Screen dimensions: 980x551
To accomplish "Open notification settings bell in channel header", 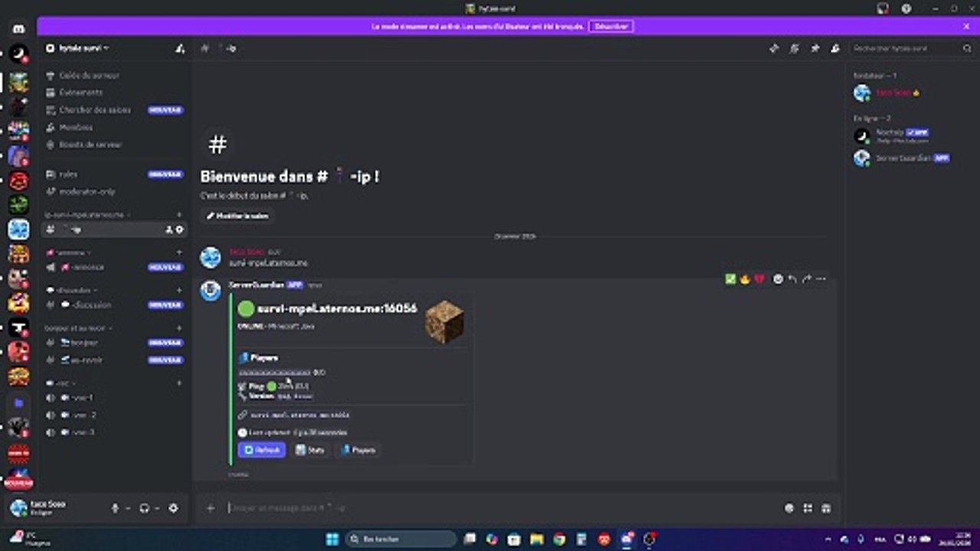I will point(795,48).
